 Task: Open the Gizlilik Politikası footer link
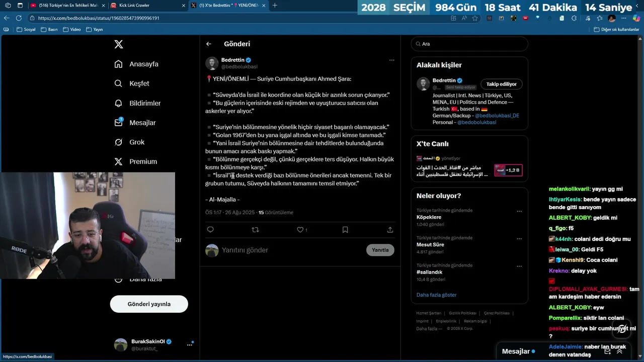coord(462,313)
